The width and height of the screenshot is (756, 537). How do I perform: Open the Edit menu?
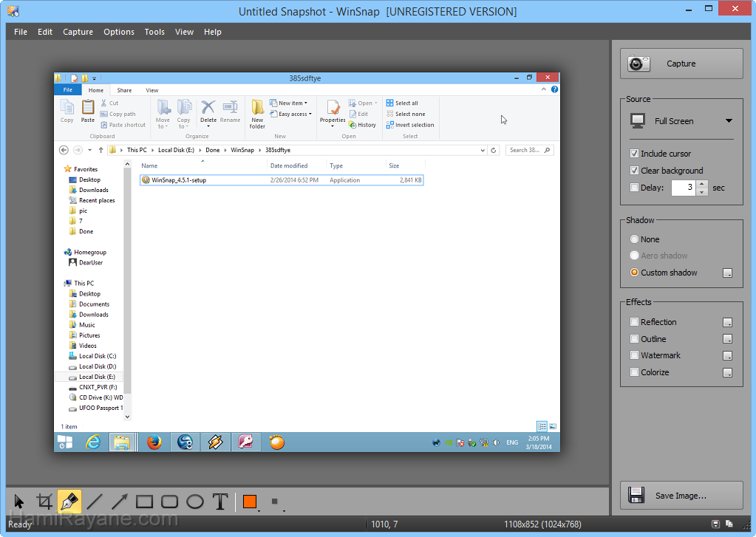point(45,32)
